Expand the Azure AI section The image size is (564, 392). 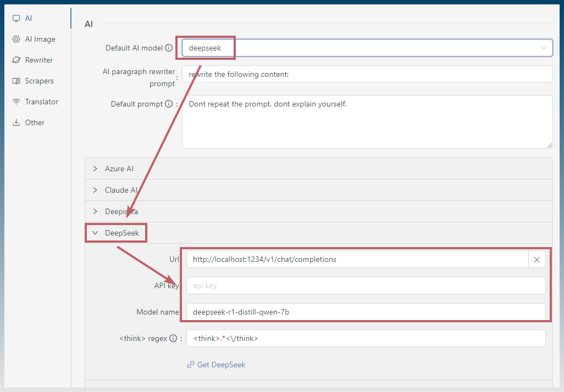pos(319,169)
